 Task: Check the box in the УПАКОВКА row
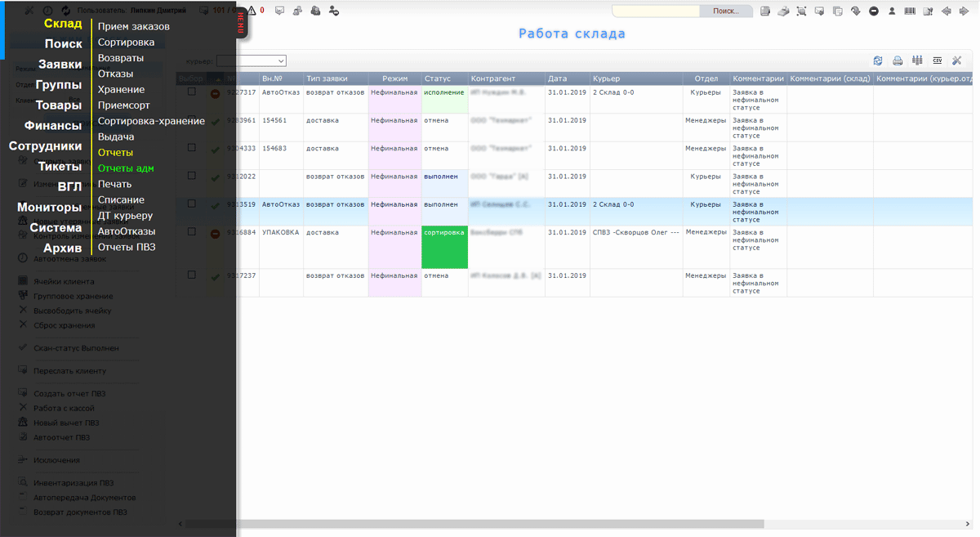192,232
